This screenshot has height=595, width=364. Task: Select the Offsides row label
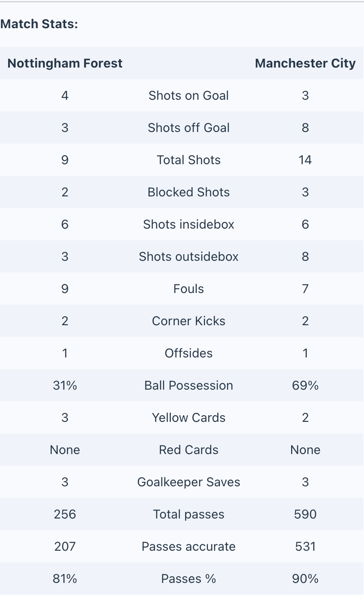point(189,353)
